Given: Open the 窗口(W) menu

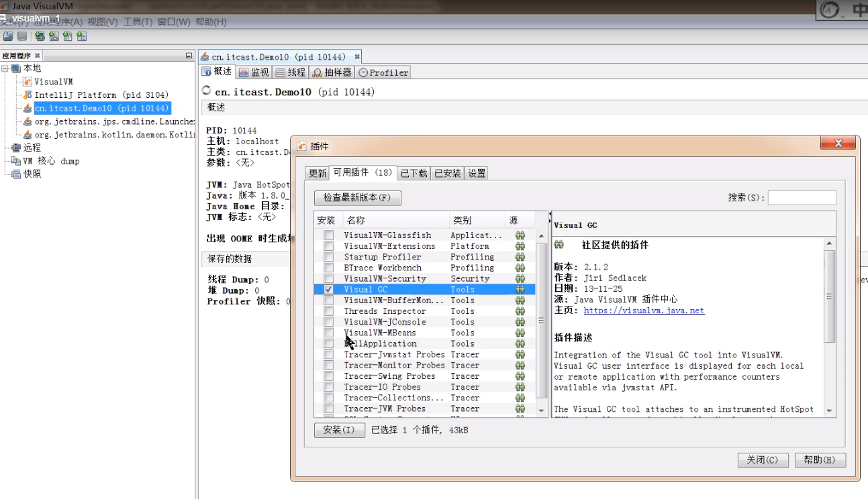Looking at the screenshot, I should [x=174, y=21].
